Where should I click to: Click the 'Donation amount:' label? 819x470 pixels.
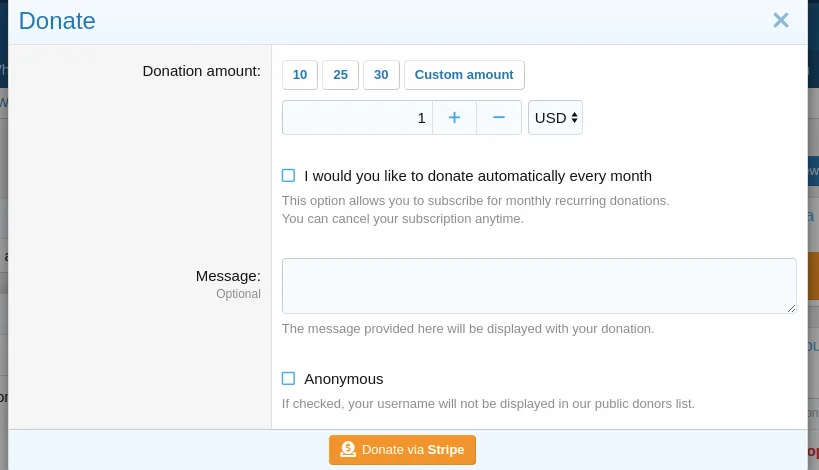tap(201, 71)
